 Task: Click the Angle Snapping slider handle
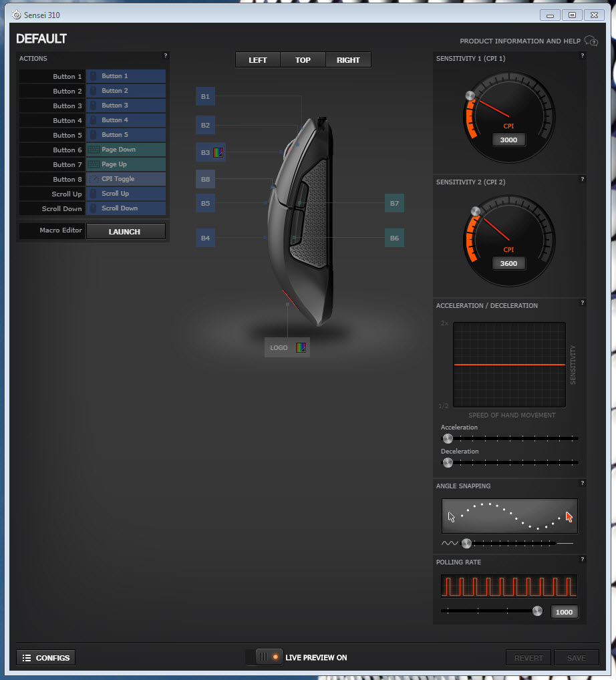(466, 543)
